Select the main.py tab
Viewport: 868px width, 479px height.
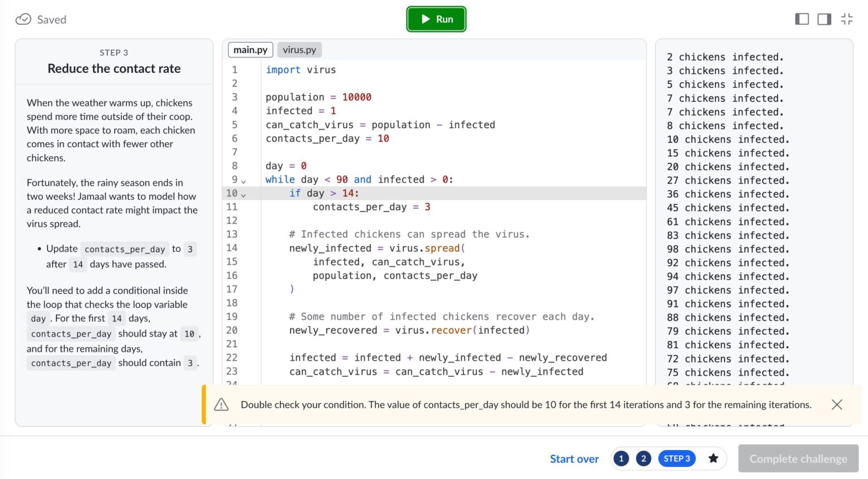pyautogui.click(x=250, y=50)
